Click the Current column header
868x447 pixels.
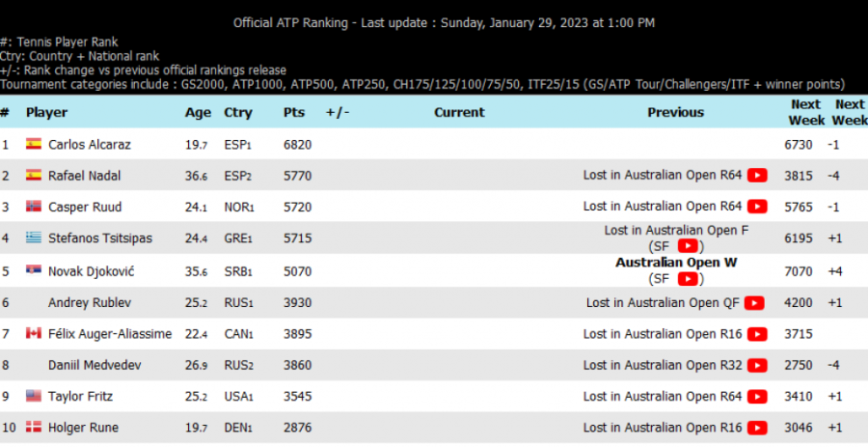pyautogui.click(x=459, y=112)
